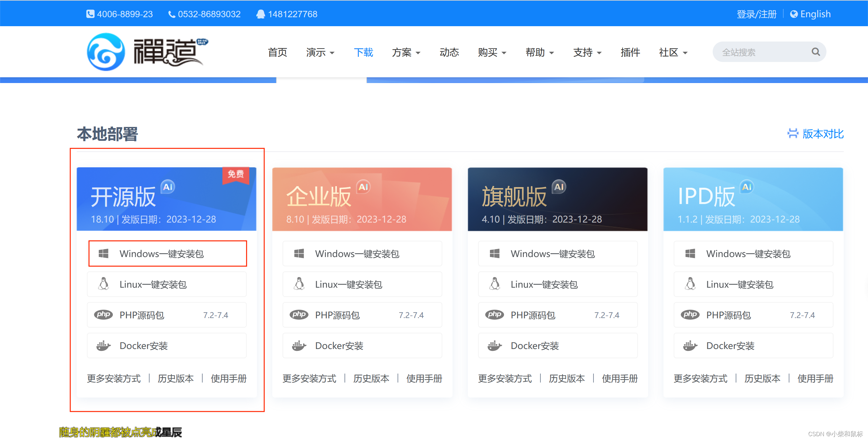Click the AI badge on 开源版 card
Screen dimensions: 868x440
coord(168,187)
